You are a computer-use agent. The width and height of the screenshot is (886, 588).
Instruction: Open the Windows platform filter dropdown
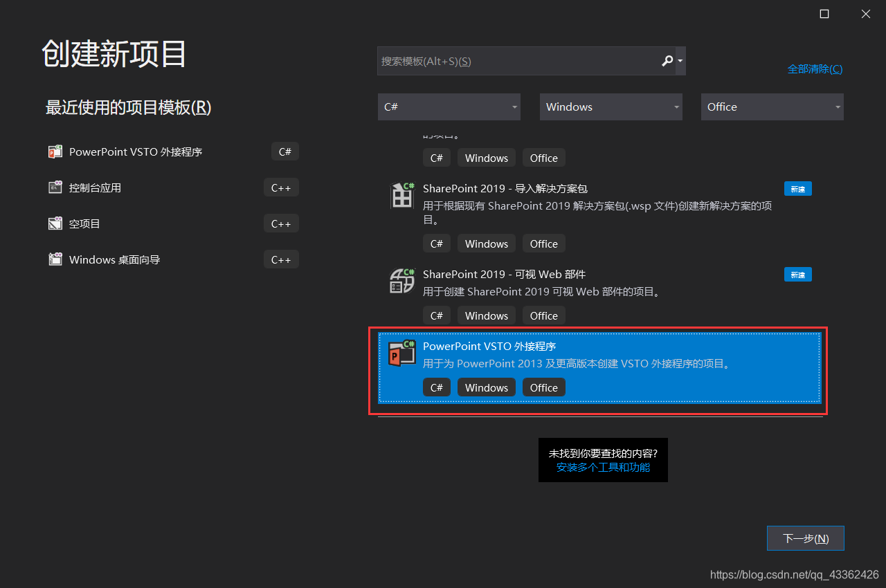611,107
